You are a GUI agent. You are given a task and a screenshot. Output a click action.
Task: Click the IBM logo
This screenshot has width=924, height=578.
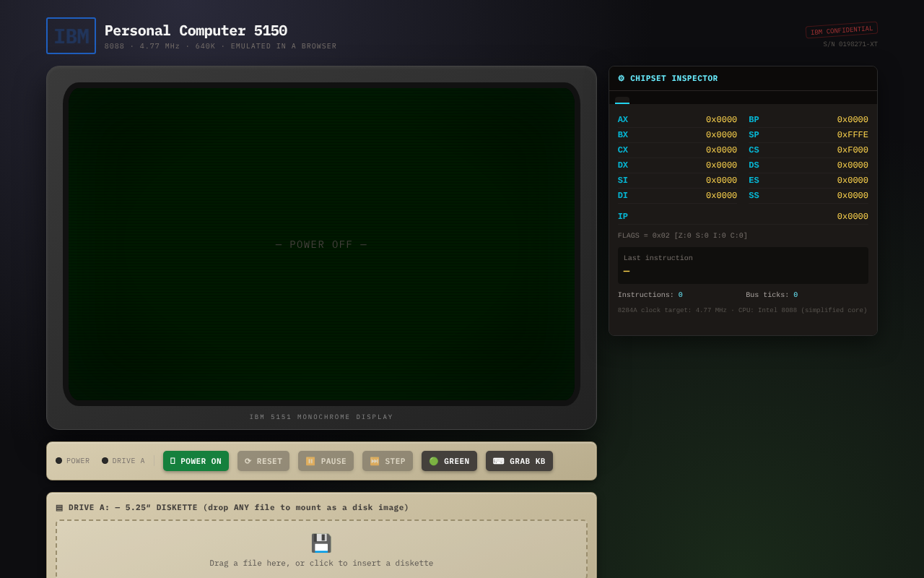[x=71, y=36]
